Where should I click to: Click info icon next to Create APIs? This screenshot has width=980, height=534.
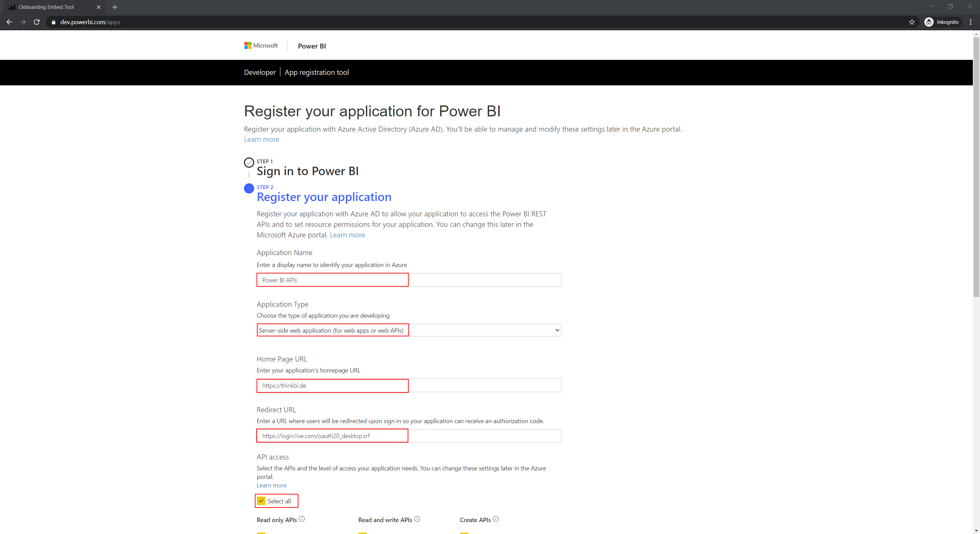[496, 519]
